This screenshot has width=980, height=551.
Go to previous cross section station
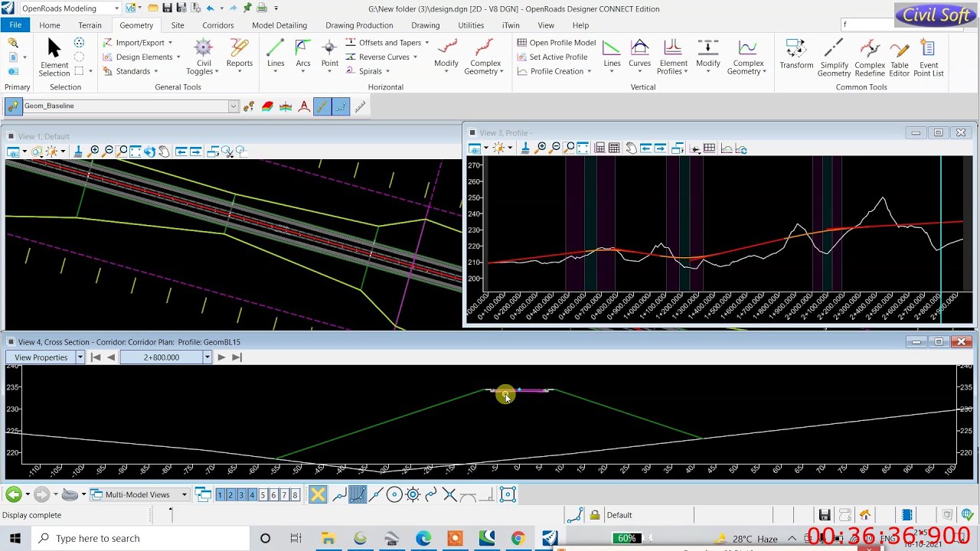pos(111,357)
